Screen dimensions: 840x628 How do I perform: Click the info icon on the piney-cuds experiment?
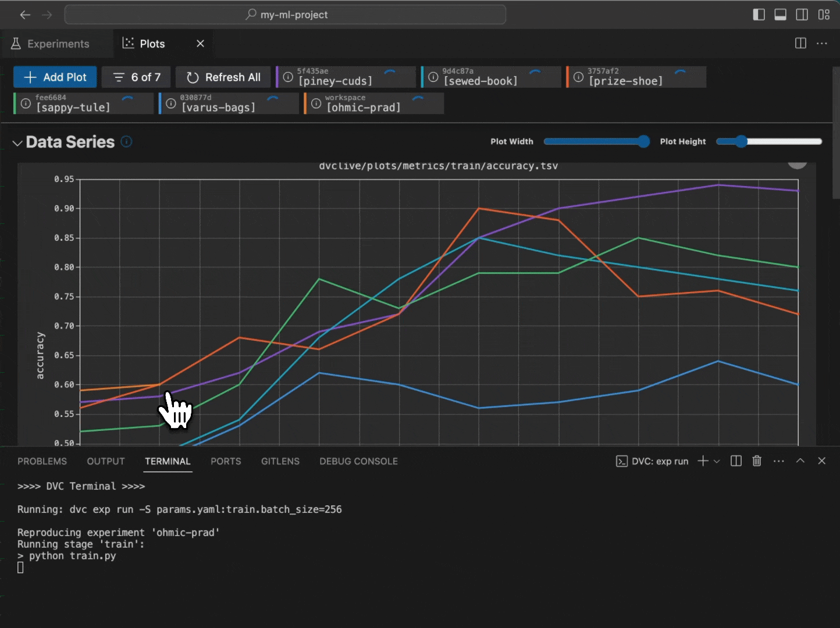pyautogui.click(x=287, y=77)
